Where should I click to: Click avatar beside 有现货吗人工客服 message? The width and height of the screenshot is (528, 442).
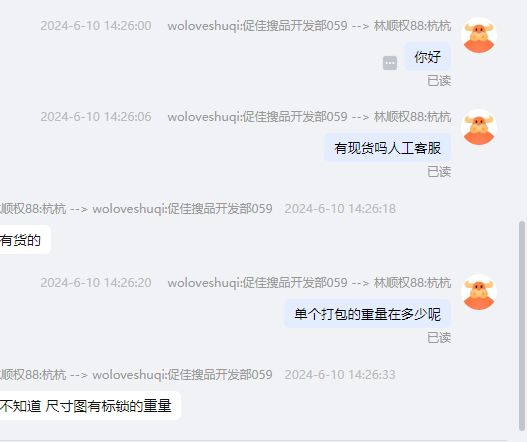click(x=479, y=127)
